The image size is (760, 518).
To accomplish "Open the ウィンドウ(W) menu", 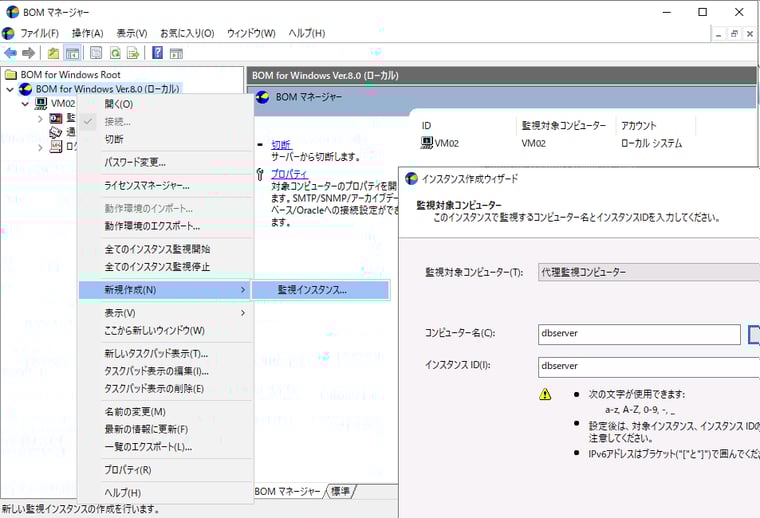I will (x=251, y=33).
